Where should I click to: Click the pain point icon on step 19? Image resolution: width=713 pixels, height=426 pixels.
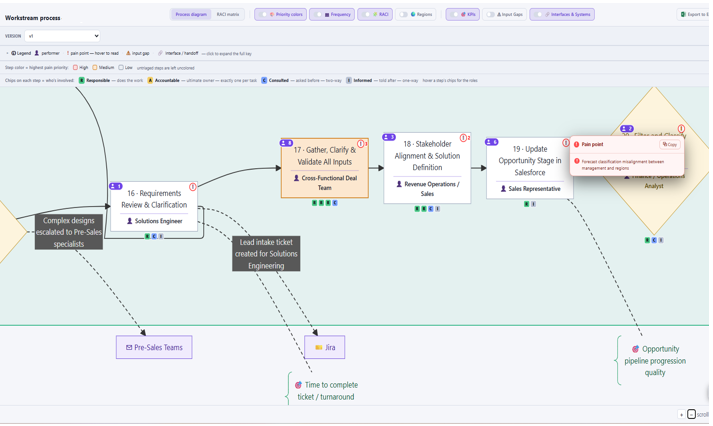coord(566,143)
